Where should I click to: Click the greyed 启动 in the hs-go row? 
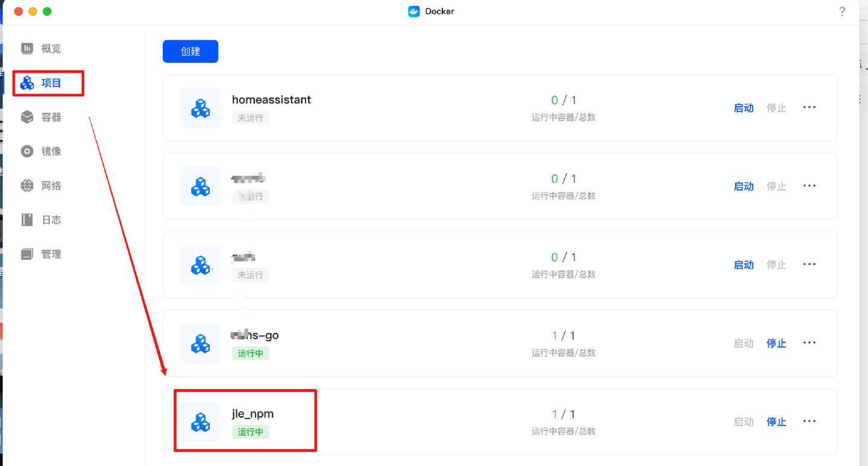[x=744, y=344]
